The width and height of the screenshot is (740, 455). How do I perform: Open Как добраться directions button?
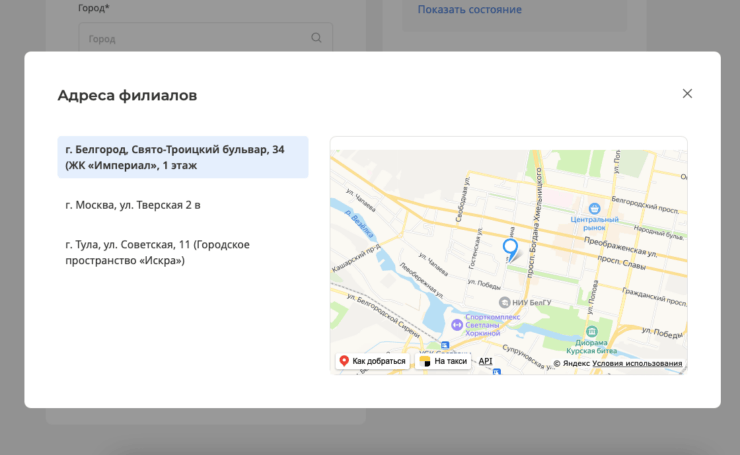pyautogui.click(x=372, y=361)
